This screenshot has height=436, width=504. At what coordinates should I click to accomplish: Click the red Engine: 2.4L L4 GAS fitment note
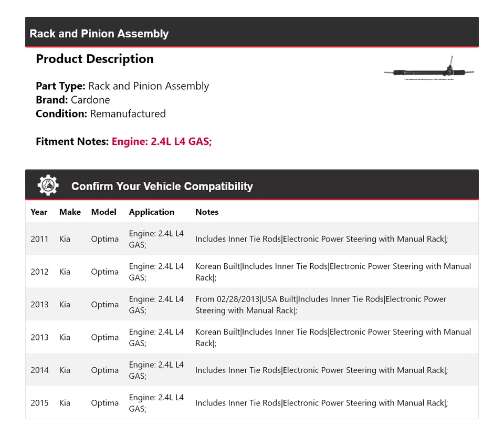[x=162, y=141]
